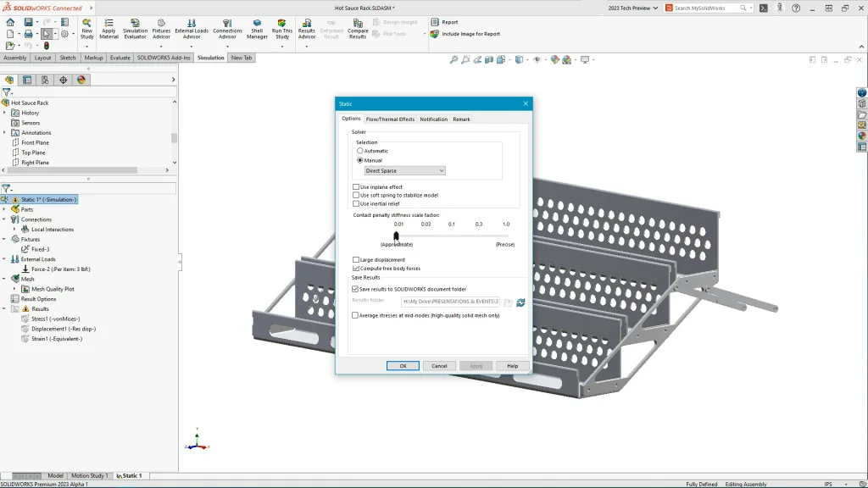The width and height of the screenshot is (868, 488).
Task: Click the New Study icon
Action: 86,27
